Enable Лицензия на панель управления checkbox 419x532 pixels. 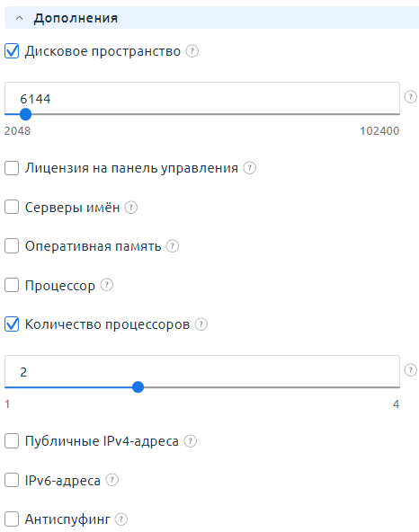12,168
